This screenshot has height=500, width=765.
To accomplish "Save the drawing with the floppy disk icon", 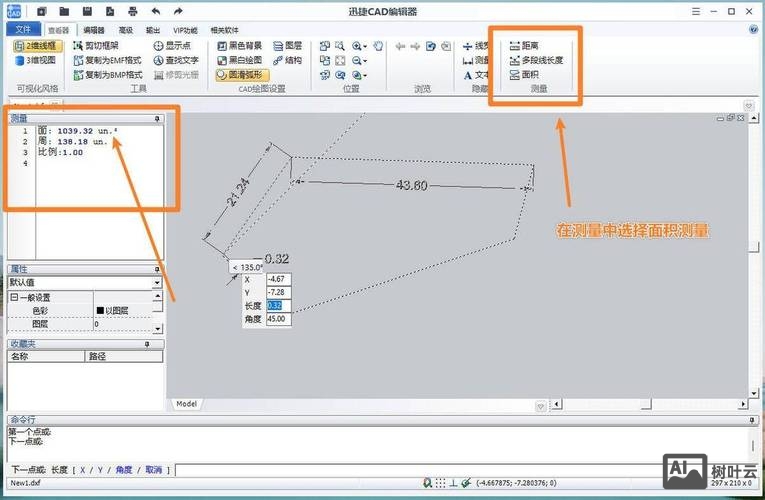I will click(x=87, y=11).
